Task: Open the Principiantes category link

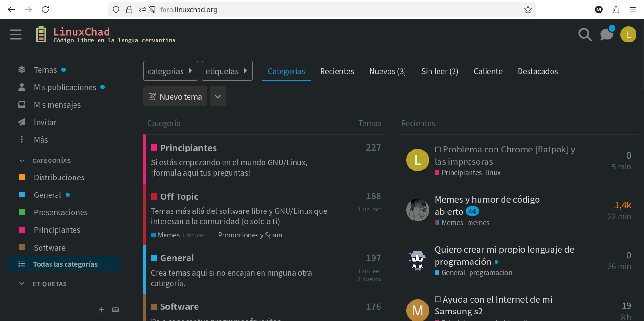Action: [188, 148]
